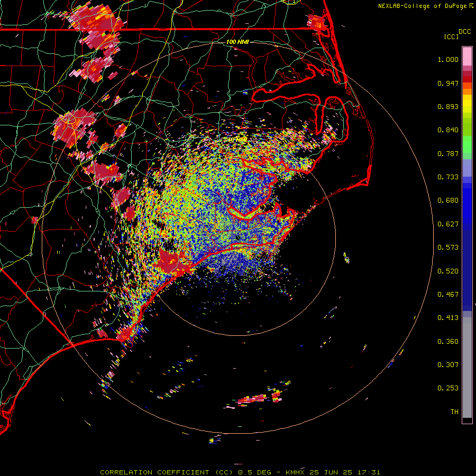Select the 1.000 scale value
Screen dimensions: 476x476
(x=448, y=59)
